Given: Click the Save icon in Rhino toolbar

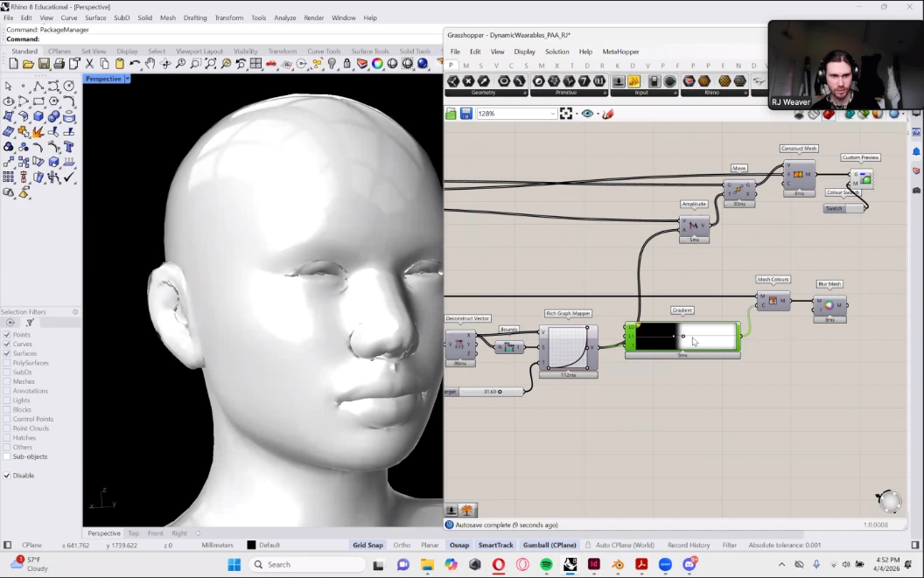Looking at the screenshot, I should pyautogui.click(x=44, y=64).
